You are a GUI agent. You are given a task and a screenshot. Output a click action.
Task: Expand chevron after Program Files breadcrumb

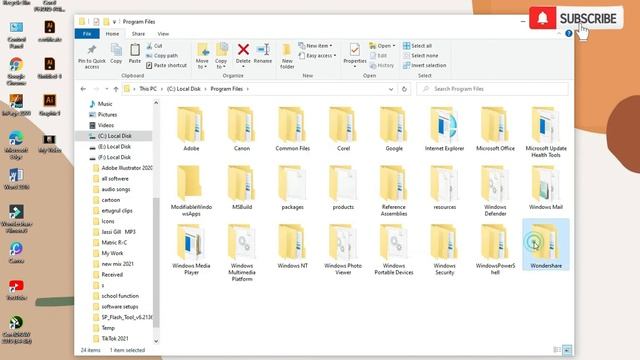pyautogui.click(x=247, y=89)
